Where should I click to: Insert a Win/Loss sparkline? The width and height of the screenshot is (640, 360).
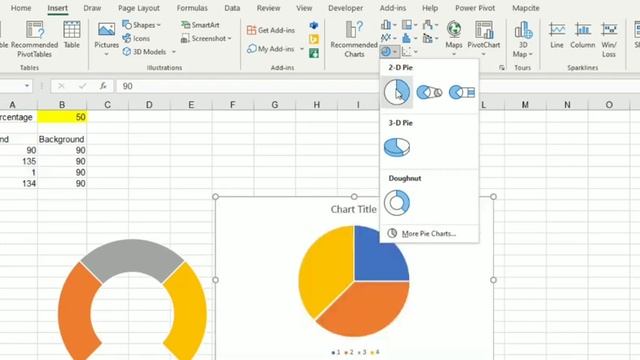coord(609,39)
